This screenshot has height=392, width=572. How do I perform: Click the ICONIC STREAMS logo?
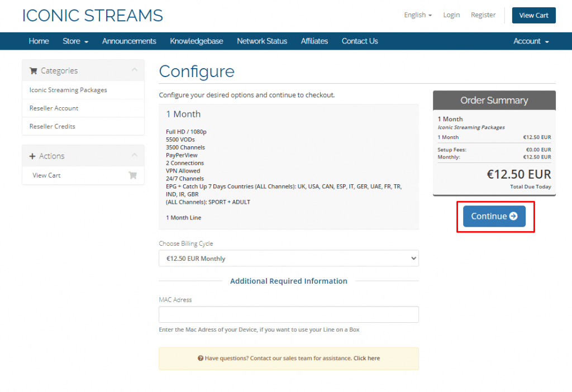(92, 15)
